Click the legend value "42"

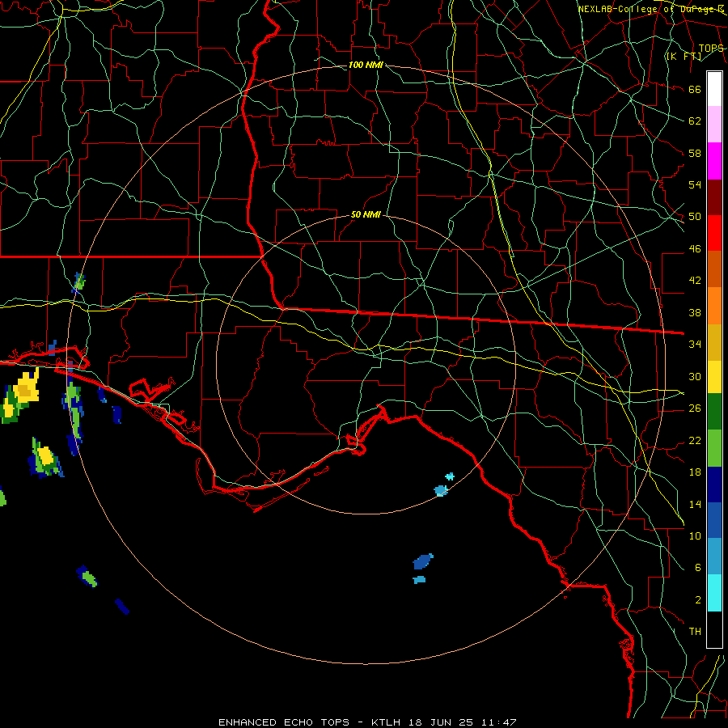695,280
